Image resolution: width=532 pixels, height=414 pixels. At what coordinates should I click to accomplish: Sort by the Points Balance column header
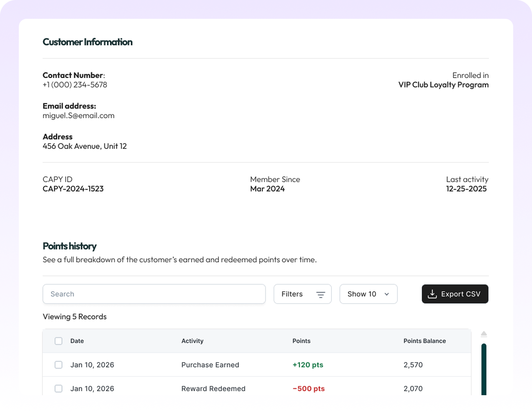click(x=425, y=341)
